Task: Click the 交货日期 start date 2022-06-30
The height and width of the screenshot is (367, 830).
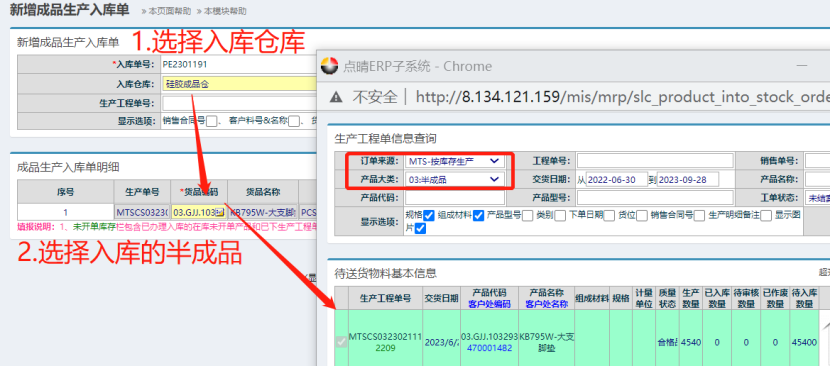Action: click(617, 180)
